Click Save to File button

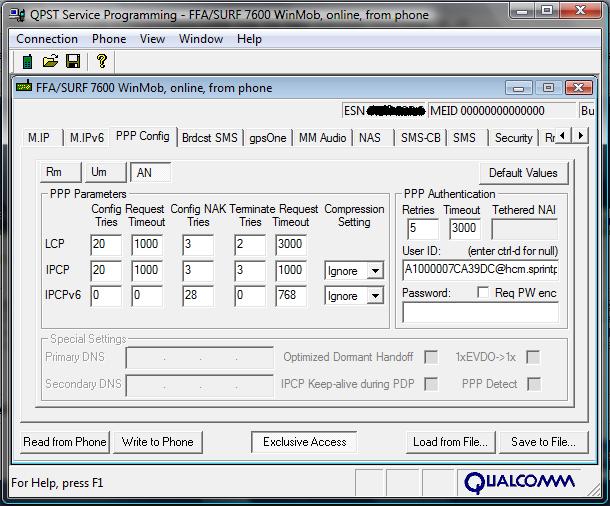543,442
